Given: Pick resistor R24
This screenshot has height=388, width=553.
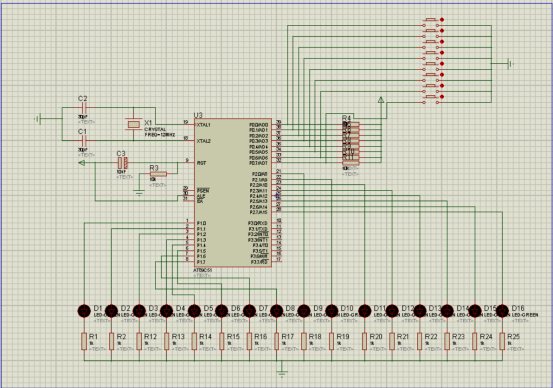Looking at the screenshot, I should click(475, 341).
